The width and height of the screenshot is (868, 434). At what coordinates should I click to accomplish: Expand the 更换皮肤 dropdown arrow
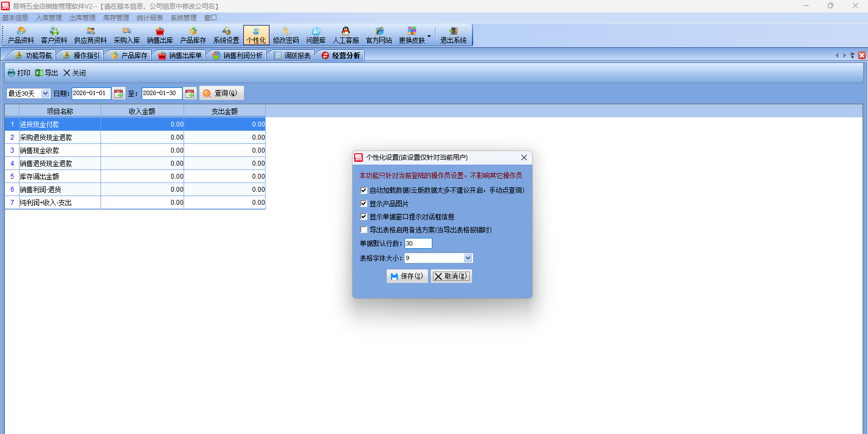coord(429,36)
